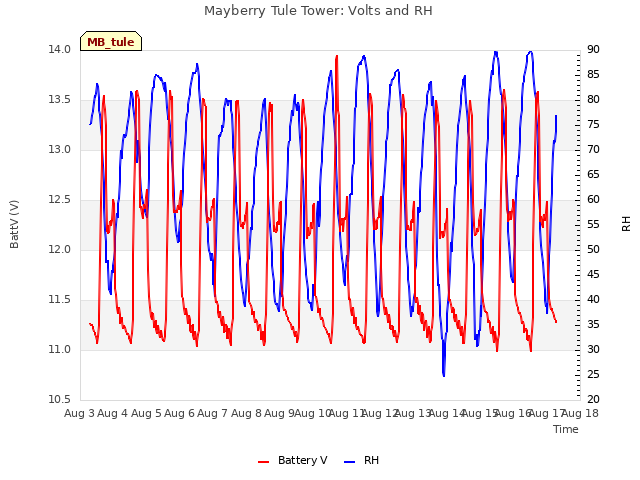Click the 90 RH tick label
The image size is (640, 480).
pos(593,50)
